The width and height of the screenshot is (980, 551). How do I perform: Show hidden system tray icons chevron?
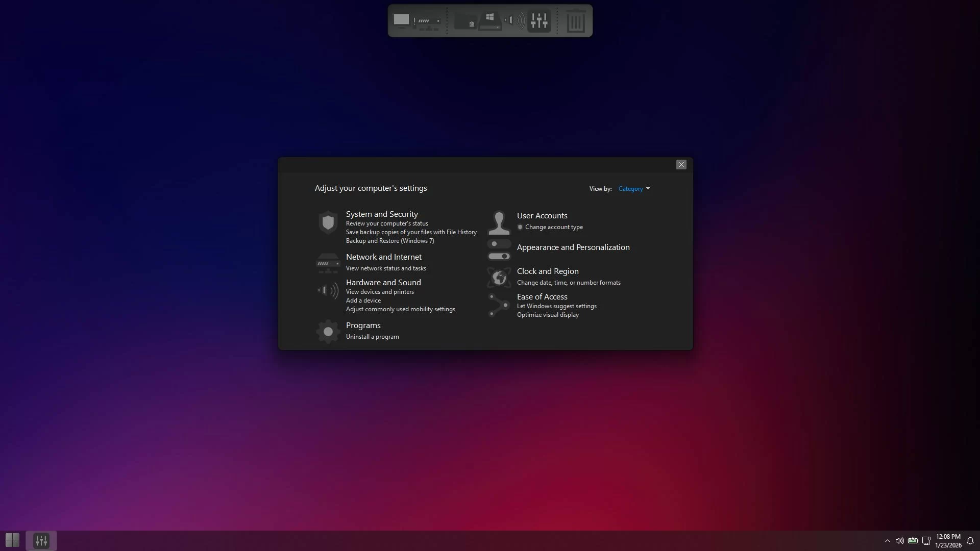(x=887, y=541)
